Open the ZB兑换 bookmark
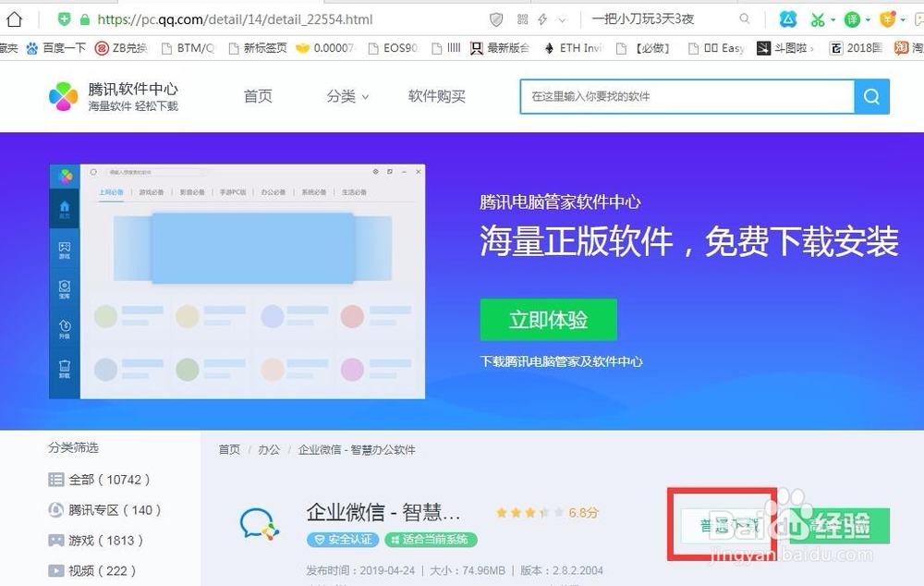924x586 pixels. point(121,48)
